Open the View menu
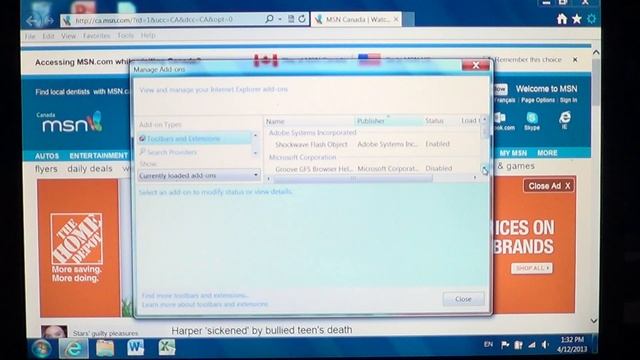Viewport: 640px width, 360px height. coord(69,36)
